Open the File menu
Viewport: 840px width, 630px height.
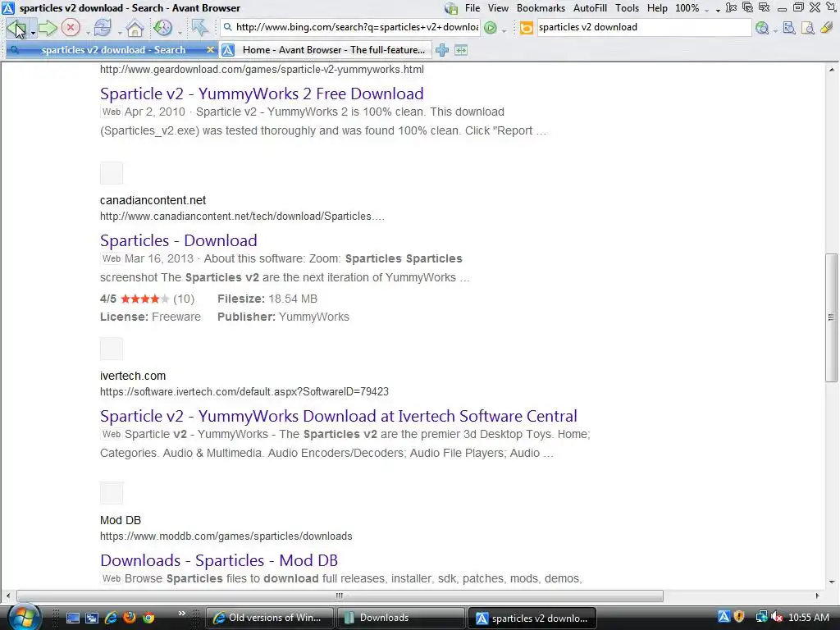pyautogui.click(x=472, y=8)
